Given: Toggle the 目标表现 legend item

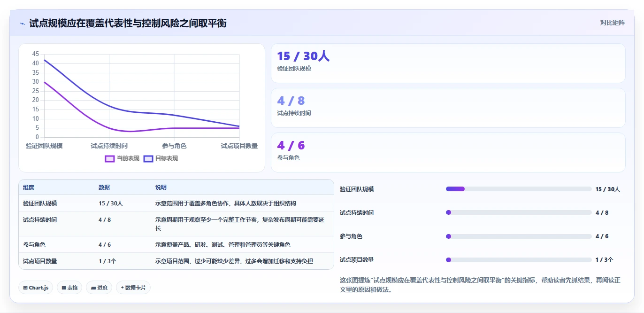Looking at the screenshot, I should pos(161,158).
